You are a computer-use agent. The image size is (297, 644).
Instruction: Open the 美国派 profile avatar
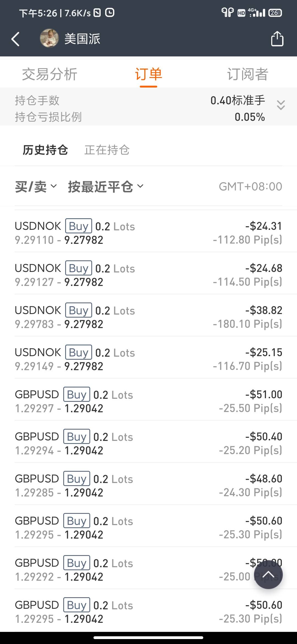pyautogui.click(x=49, y=38)
